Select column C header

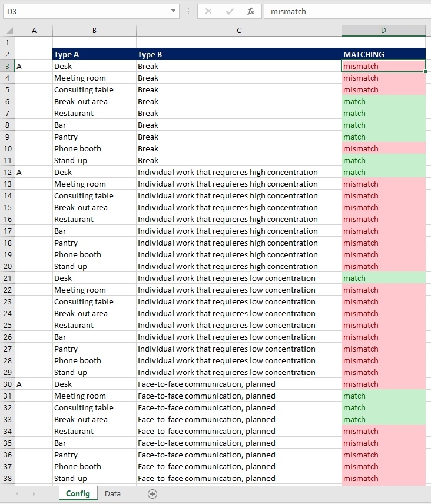click(239, 31)
